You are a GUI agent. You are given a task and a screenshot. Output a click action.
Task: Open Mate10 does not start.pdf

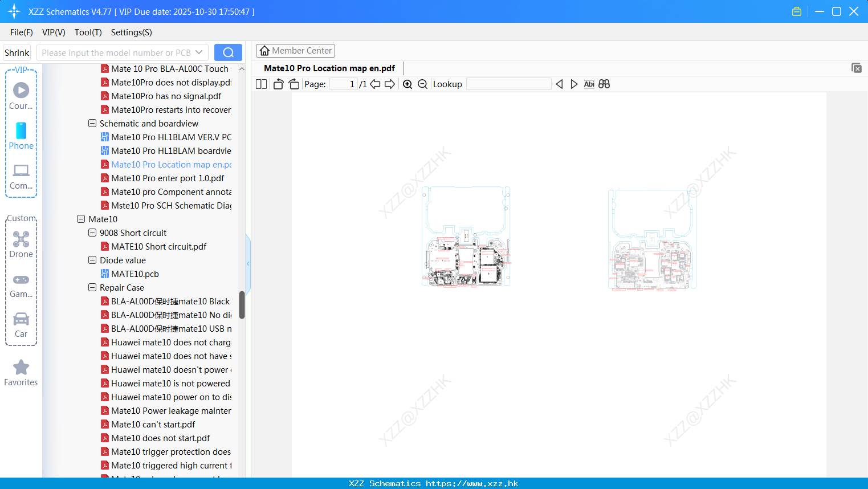155,438
